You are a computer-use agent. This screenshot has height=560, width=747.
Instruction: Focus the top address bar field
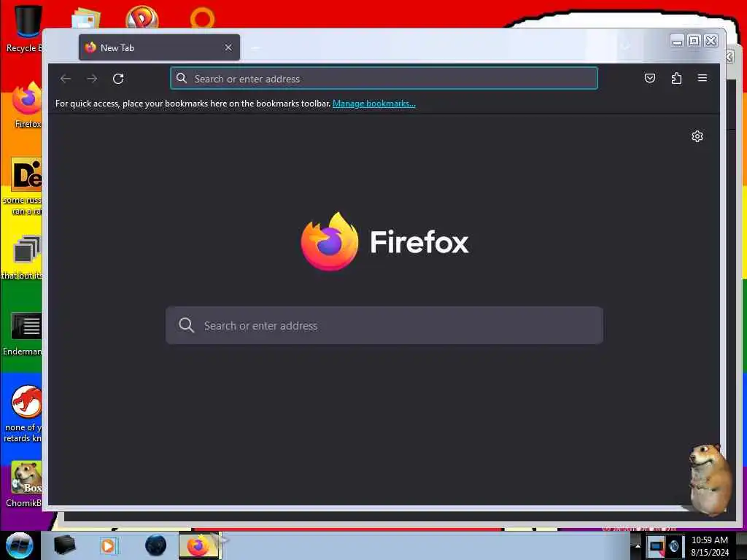pos(384,79)
